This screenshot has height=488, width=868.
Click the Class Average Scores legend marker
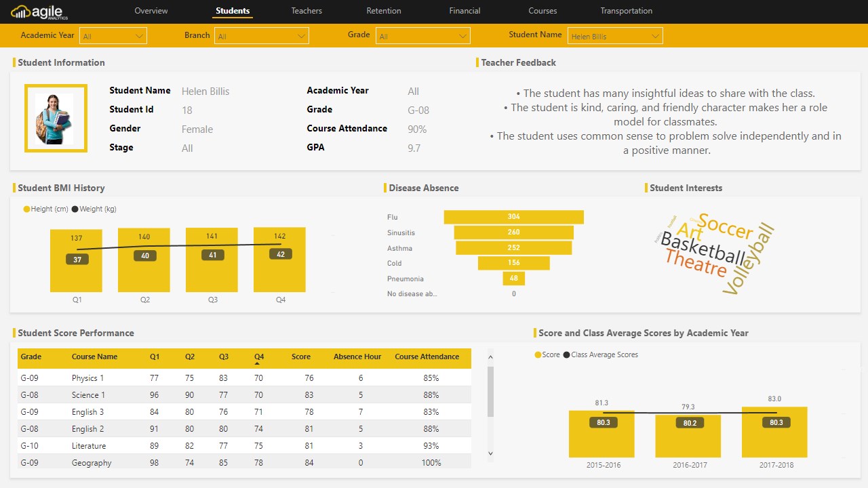click(567, 355)
